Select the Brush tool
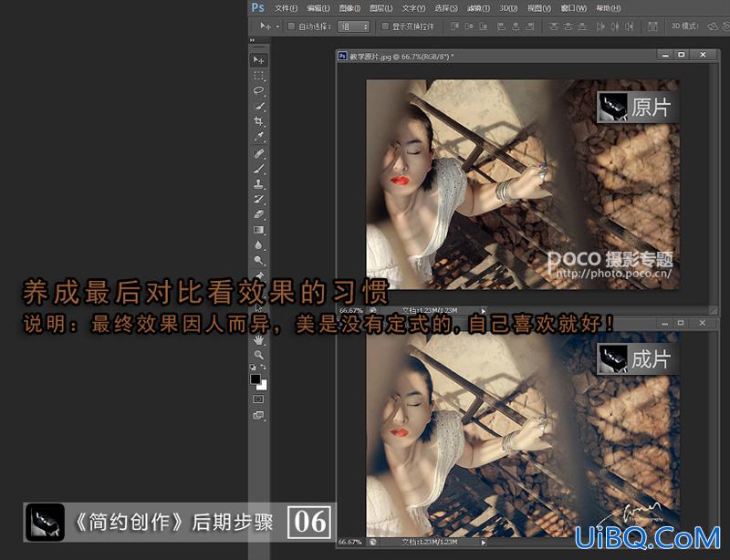 pyautogui.click(x=258, y=169)
